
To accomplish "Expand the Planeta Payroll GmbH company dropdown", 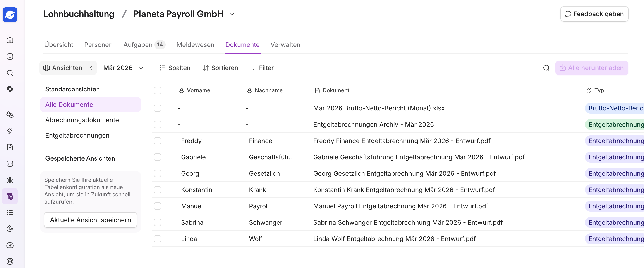I will coord(232,14).
